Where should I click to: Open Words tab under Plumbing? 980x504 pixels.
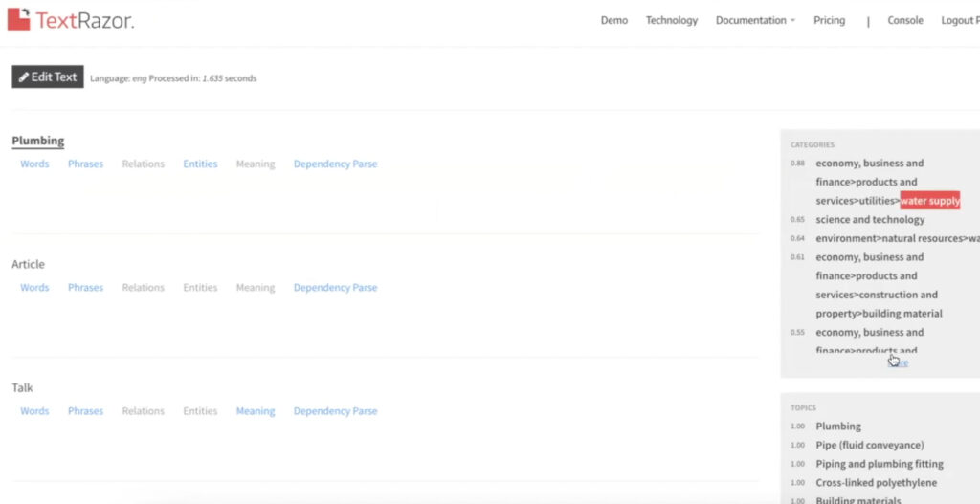coord(34,164)
